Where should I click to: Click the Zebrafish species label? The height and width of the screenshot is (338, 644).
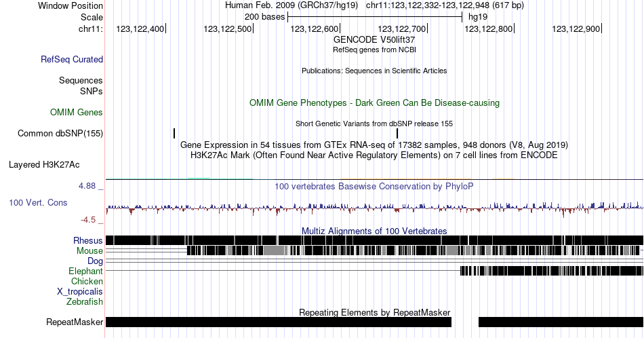pyautogui.click(x=85, y=302)
